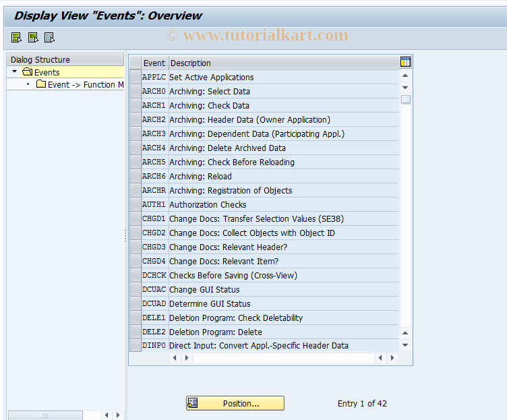Click 'Checks Before Saving (Cross-View)' cell
Screen dimensions: 507x420
coord(284,275)
